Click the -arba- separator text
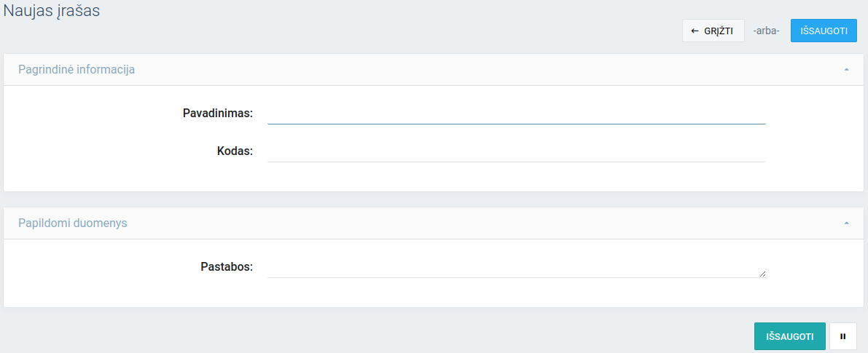Screen dimensions: 868x353 pyautogui.click(x=767, y=31)
